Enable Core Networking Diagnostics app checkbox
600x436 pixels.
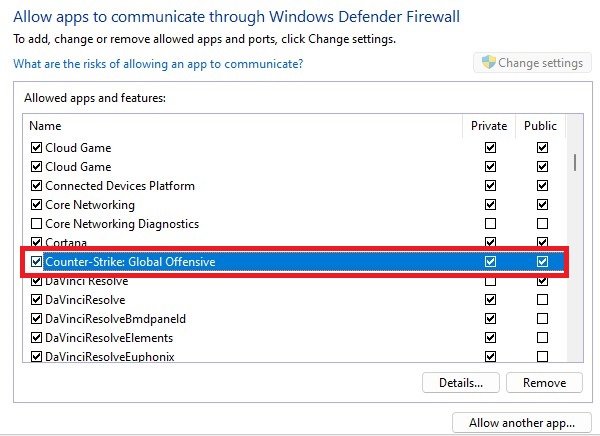(x=37, y=224)
